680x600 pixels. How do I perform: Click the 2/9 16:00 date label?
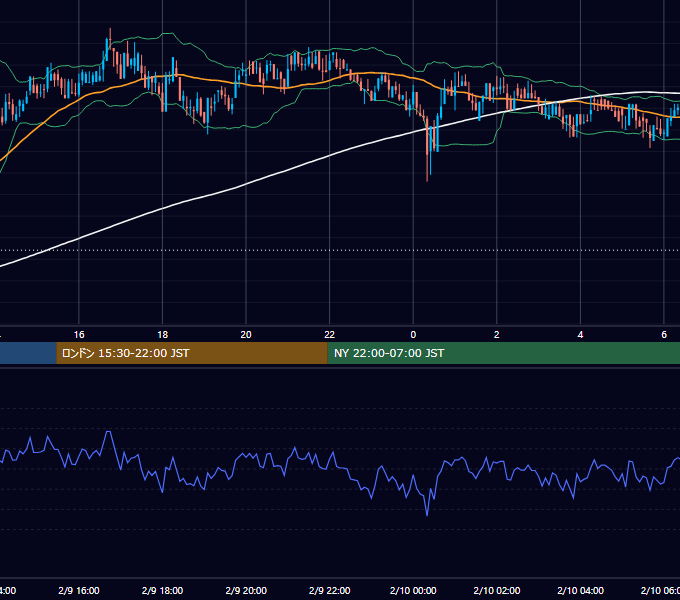(x=79, y=590)
